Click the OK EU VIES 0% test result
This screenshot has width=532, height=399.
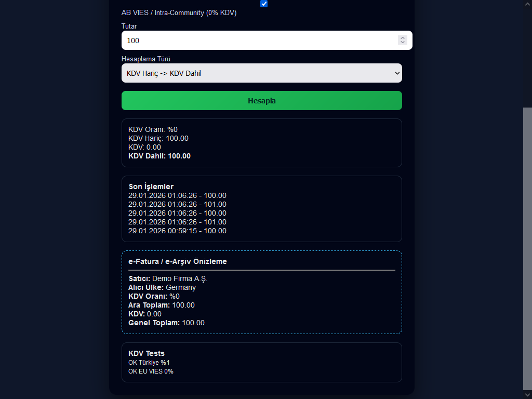coord(151,371)
